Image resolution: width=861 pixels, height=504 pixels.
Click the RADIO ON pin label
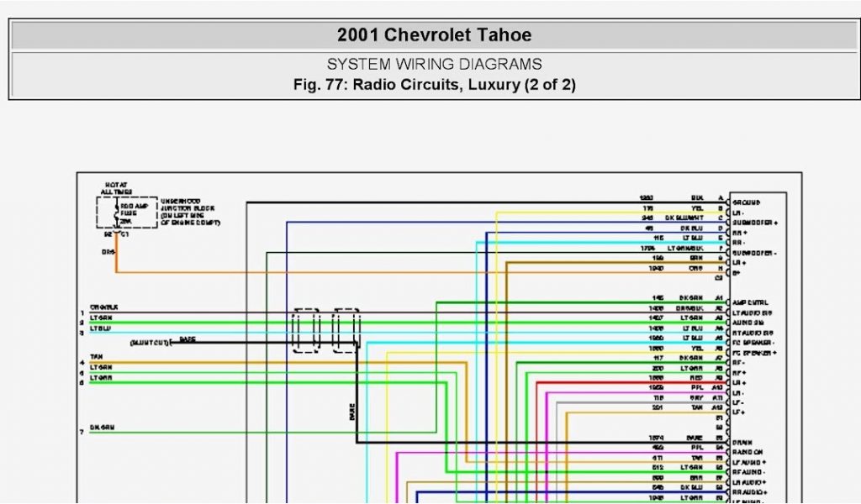(748, 452)
